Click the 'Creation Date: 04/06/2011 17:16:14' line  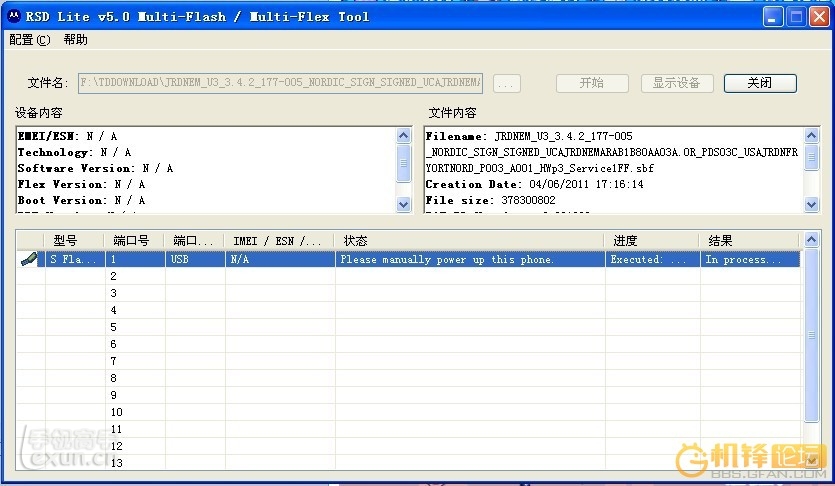point(535,184)
